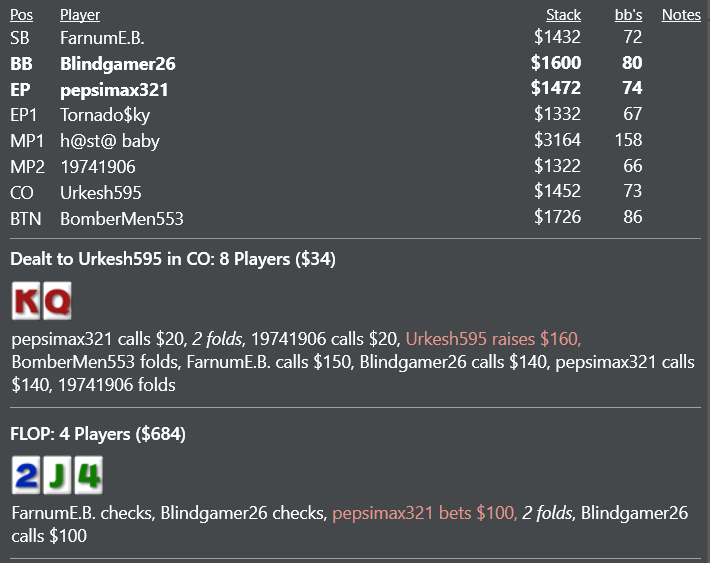Select player Tornado$ky in EP1 row
Viewport: 710px width, 563px height.
pyautogui.click(x=105, y=115)
